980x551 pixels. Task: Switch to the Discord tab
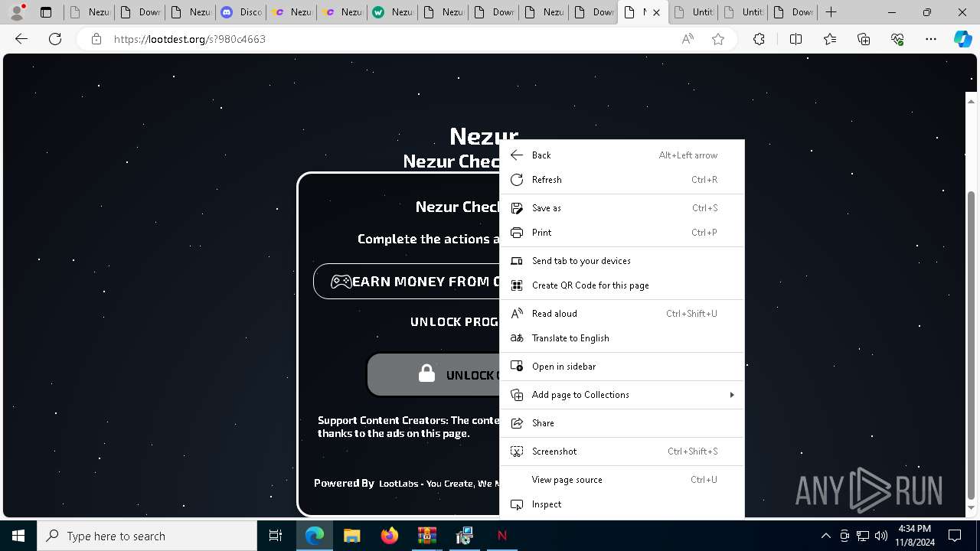pos(240,12)
